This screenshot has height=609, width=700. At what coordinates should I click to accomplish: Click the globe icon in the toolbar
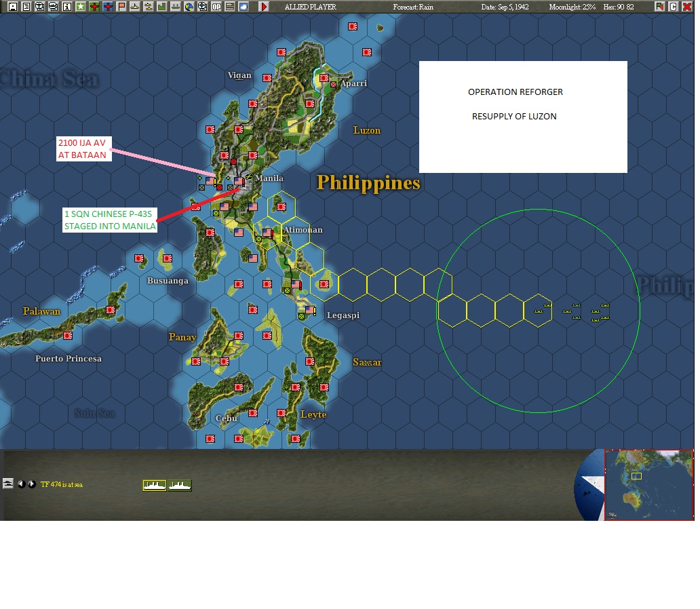click(189, 7)
